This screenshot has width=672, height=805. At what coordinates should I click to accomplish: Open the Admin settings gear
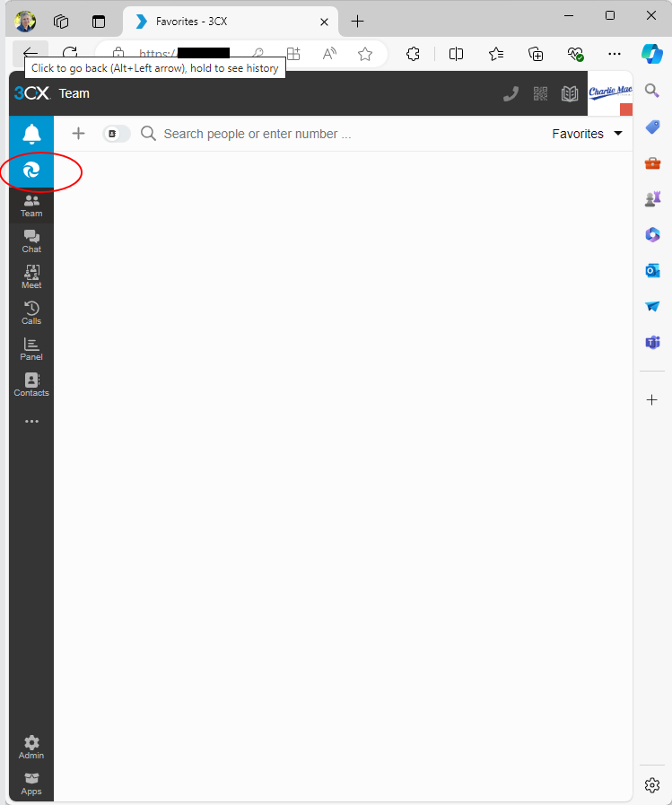31,747
